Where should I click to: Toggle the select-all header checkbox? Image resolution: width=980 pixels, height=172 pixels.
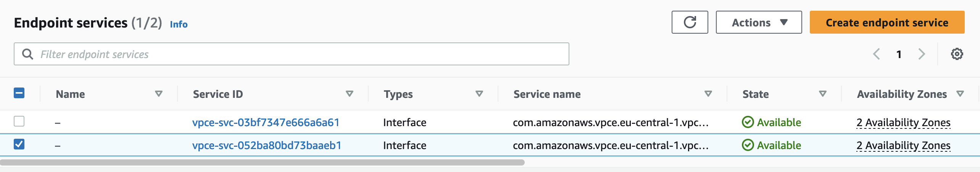click(x=19, y=93)
